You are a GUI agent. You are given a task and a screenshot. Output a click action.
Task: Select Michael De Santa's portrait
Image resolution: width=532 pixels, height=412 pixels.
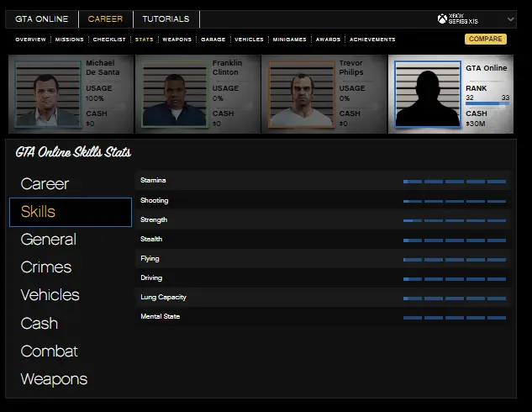(x=47, y=93)
